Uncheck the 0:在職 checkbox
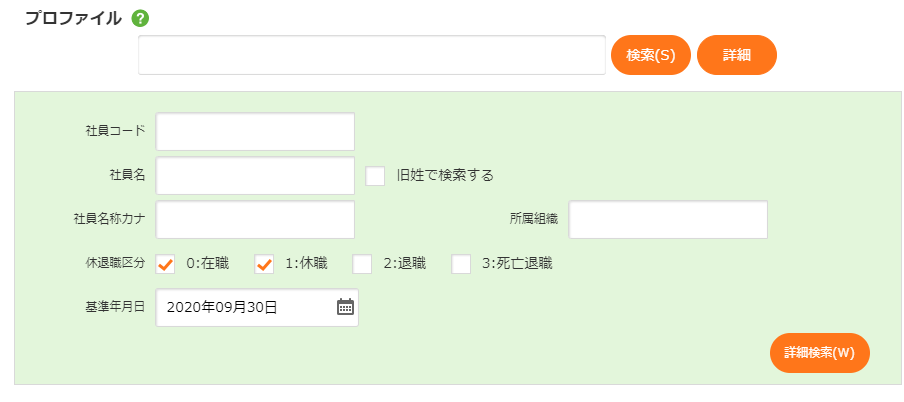 (166, 264)
